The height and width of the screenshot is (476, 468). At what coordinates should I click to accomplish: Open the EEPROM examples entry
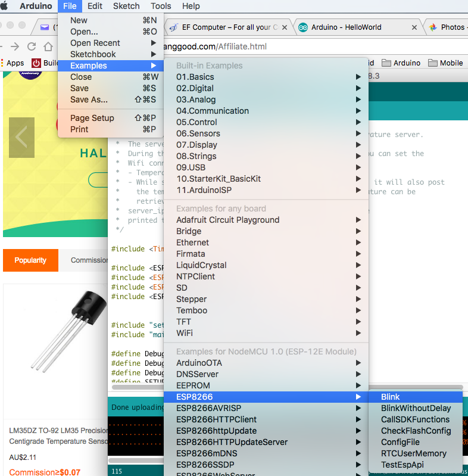click(266, 385)
